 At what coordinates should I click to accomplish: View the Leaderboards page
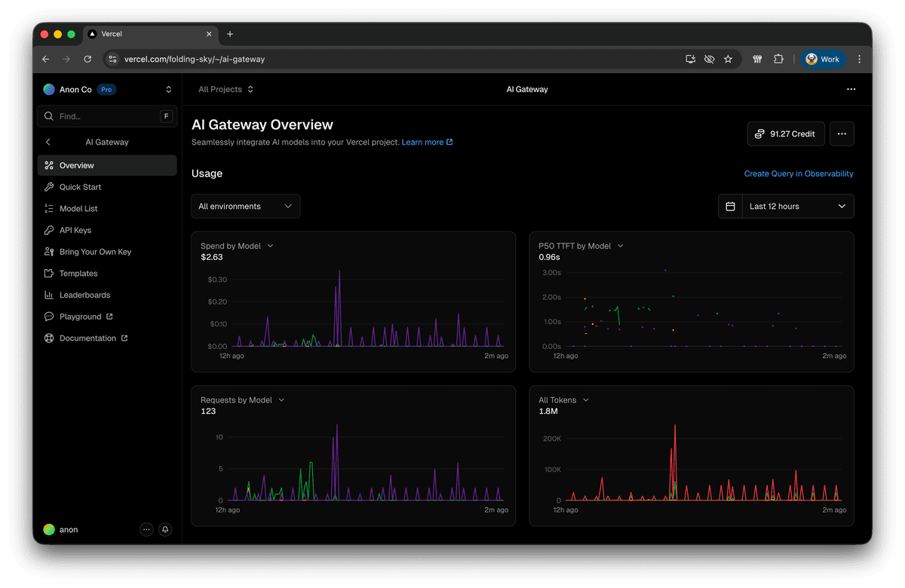coord(83,294)
